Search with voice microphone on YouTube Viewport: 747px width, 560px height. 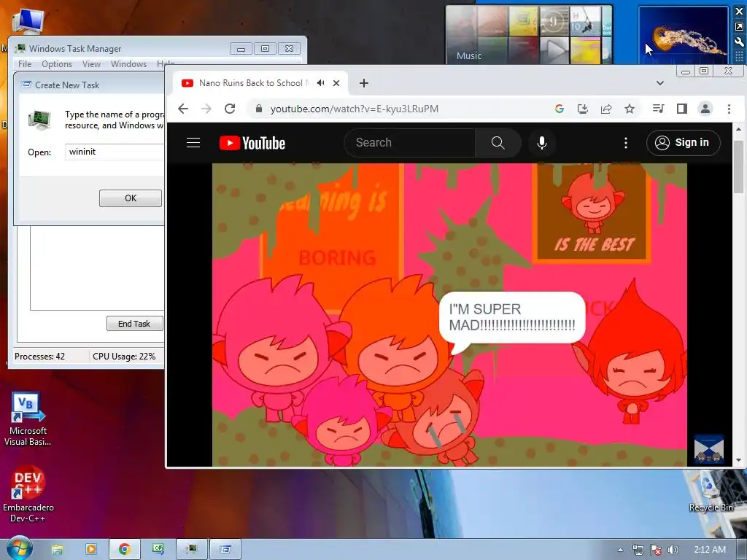click(x=542, y=142)
